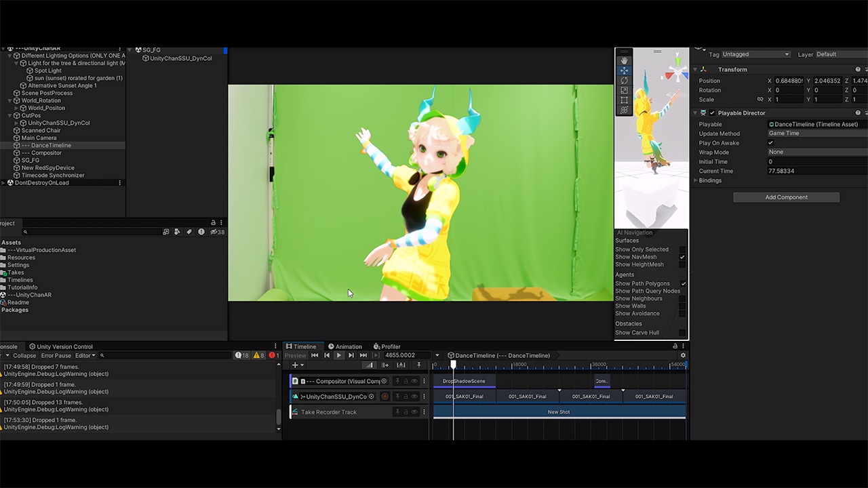Open console Editor dropdown

(x=85, y=355)
